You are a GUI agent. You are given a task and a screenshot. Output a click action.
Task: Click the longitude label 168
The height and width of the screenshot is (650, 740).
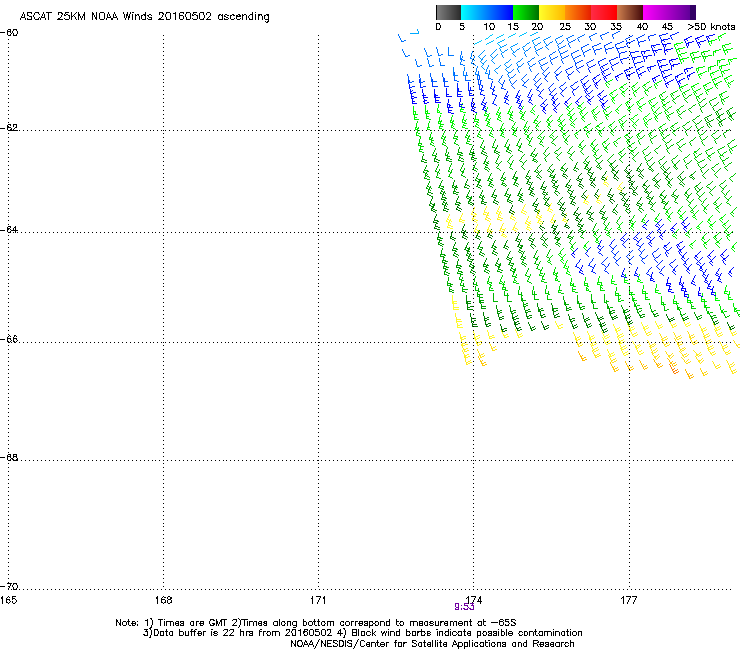point(163,600)
